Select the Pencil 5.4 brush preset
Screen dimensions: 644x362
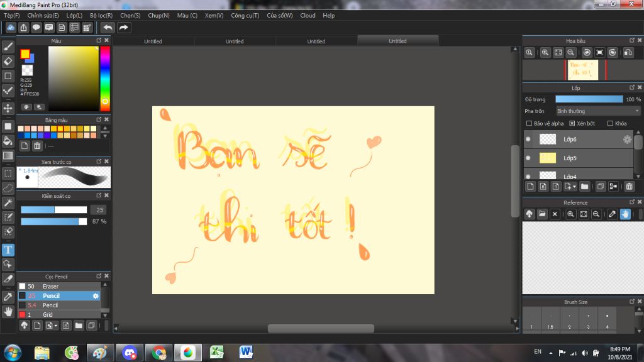tap(59, 305)
